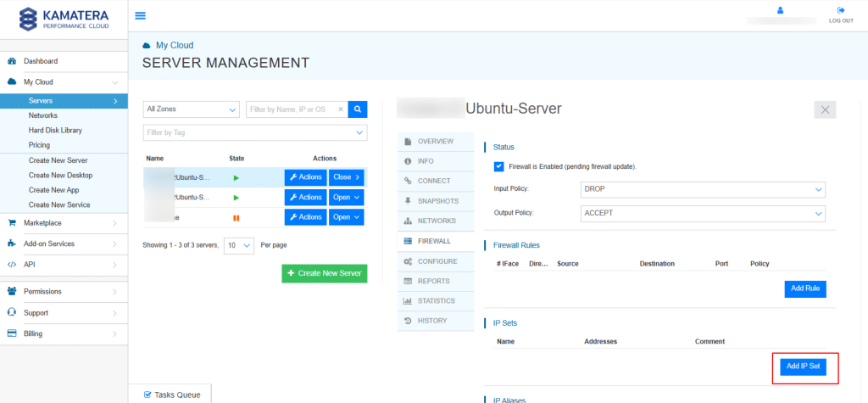Open the All Zones dropdown
868x403 pixels.
191,109
